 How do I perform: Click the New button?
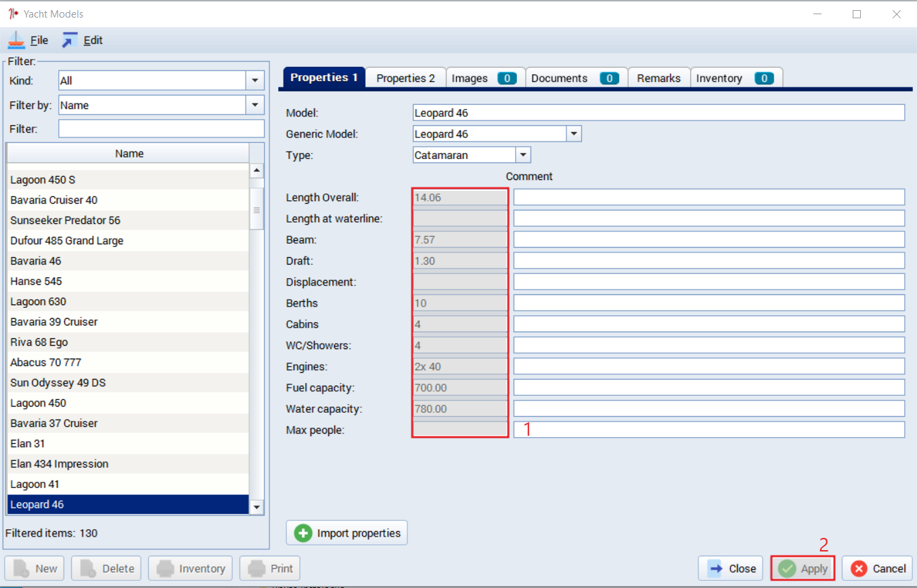[35, 568]
